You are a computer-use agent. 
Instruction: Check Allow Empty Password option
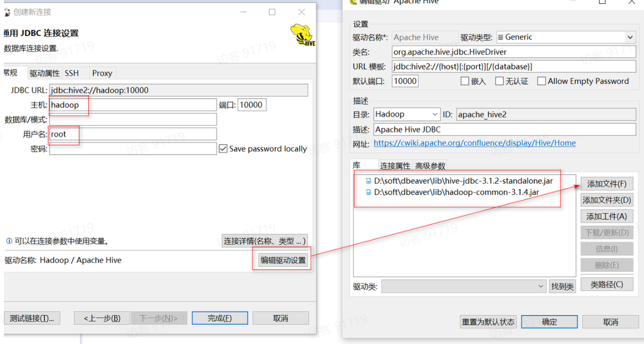point(541,81)
